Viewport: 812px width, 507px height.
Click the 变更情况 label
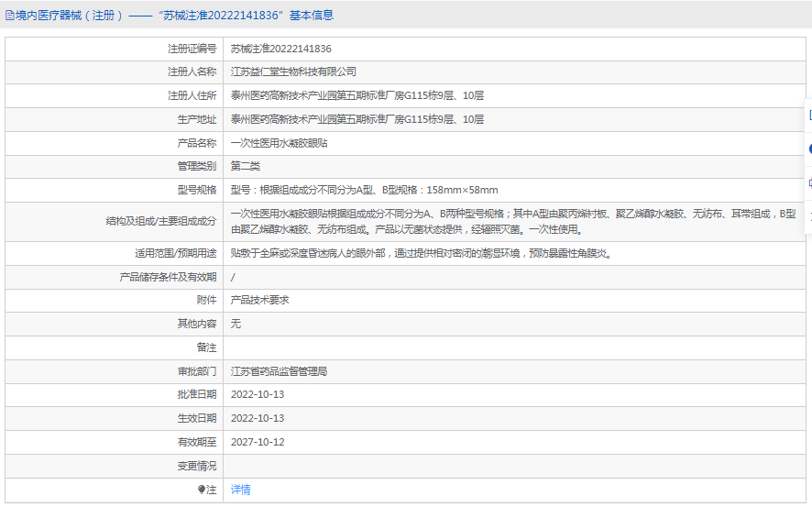point(197,466)
